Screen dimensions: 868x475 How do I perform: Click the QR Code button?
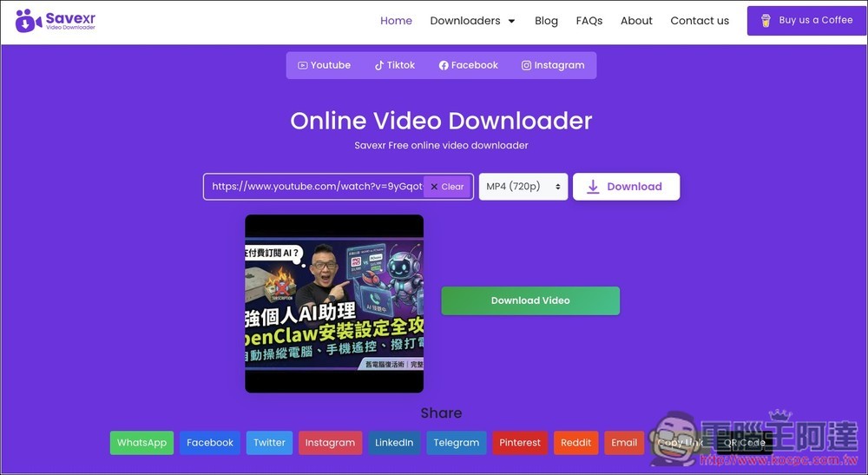(745, 443)
